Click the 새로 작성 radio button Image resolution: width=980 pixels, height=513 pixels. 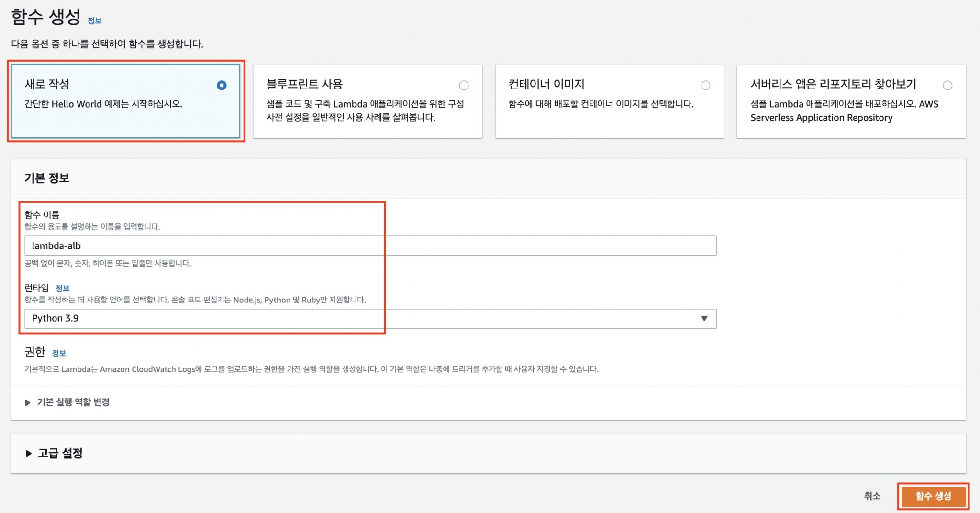tap(221, 86)
